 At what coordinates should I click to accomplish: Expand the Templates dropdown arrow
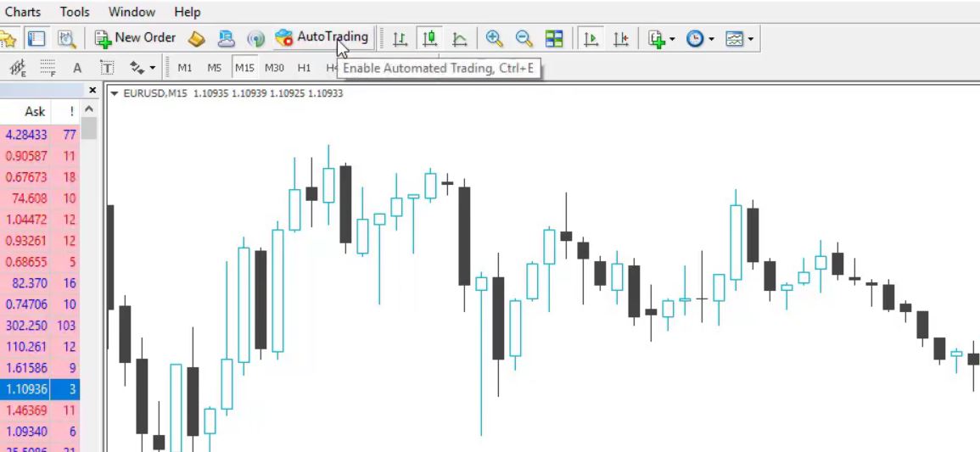coord(751,39)
